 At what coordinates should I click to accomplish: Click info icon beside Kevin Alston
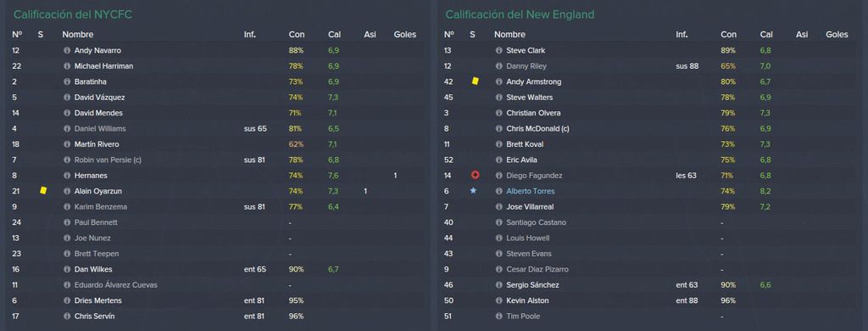coord(498,300)
